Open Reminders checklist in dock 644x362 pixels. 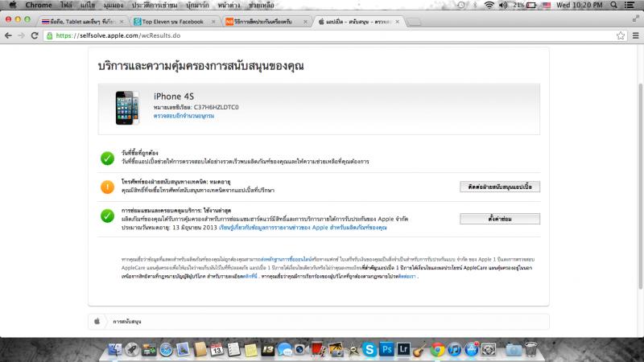[233, 350]
